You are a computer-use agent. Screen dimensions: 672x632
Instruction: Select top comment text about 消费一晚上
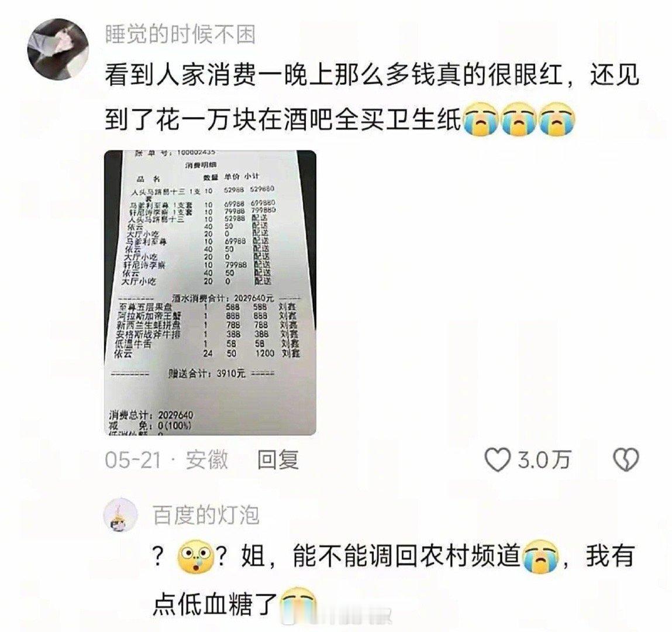372,75
